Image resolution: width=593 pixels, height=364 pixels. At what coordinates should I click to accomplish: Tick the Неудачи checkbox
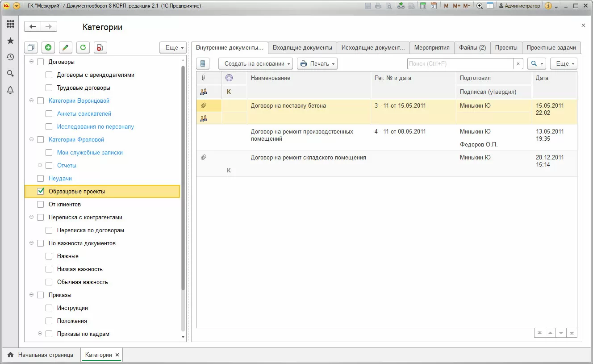[41, 179]
